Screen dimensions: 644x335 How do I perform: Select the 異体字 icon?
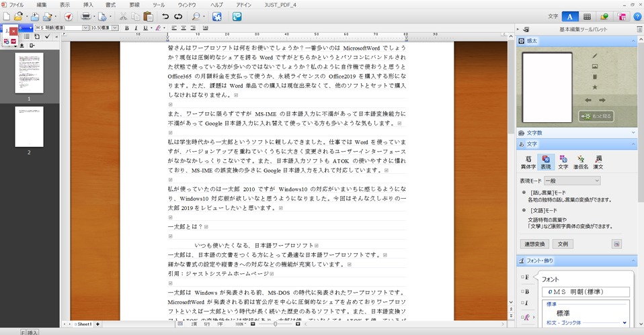point(528,162)
